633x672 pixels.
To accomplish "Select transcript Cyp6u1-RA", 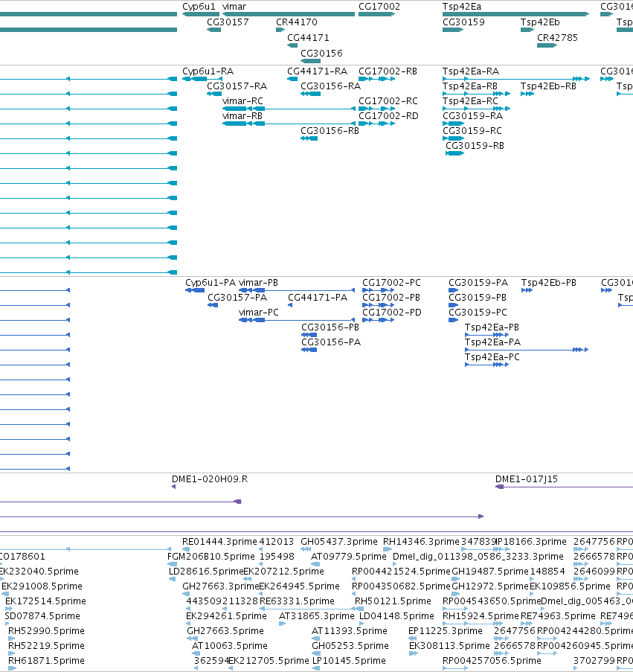I will 208,71.
